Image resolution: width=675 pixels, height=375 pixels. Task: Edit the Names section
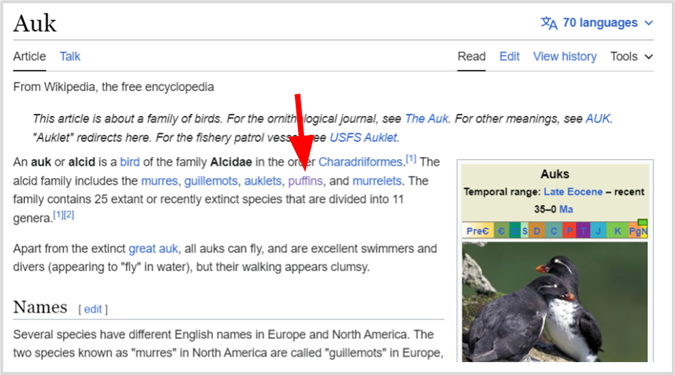pyautogui.click(x=93, y=309)
